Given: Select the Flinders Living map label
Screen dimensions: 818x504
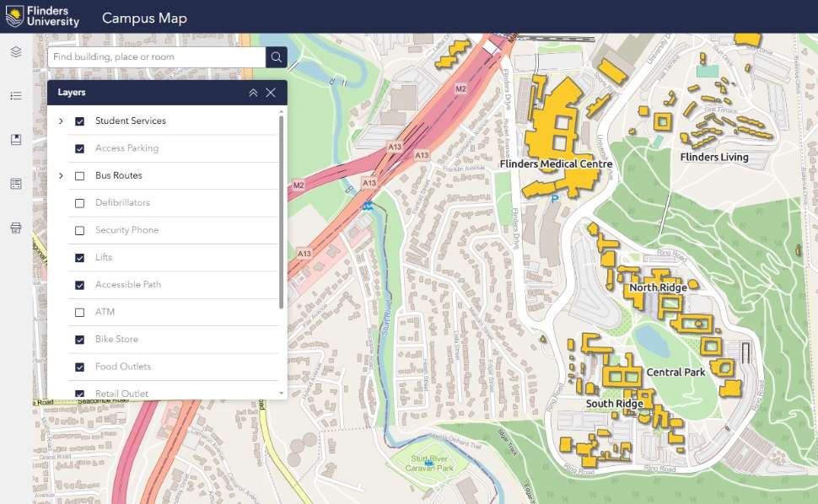Looking at the screenshot, I should pos(714,157).
